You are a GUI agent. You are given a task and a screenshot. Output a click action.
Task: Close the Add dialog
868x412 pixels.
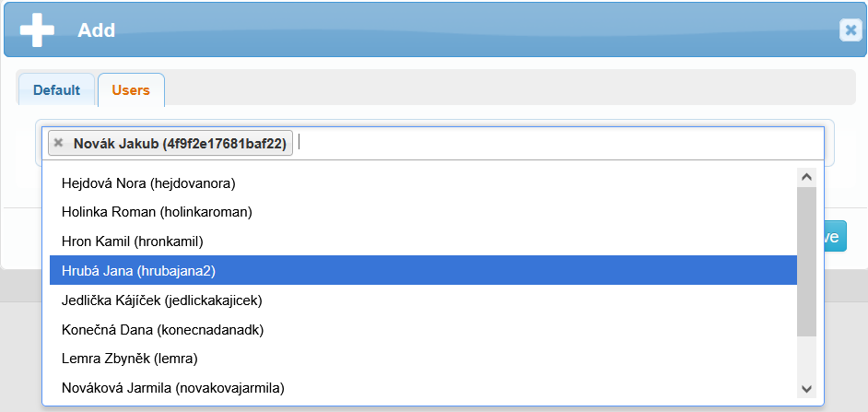pyautogui.click(x=850, y=30)
